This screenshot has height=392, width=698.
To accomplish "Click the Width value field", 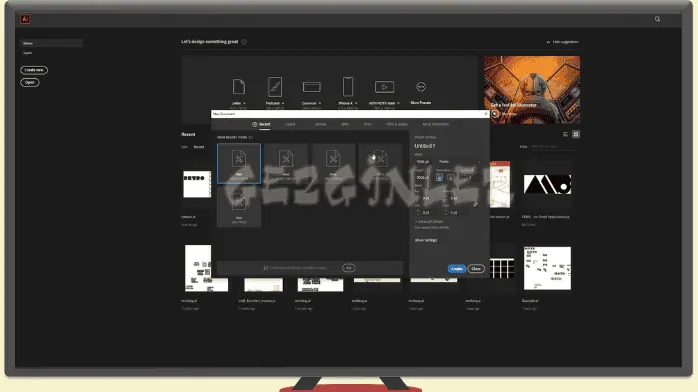I will [x=424, y=162].
